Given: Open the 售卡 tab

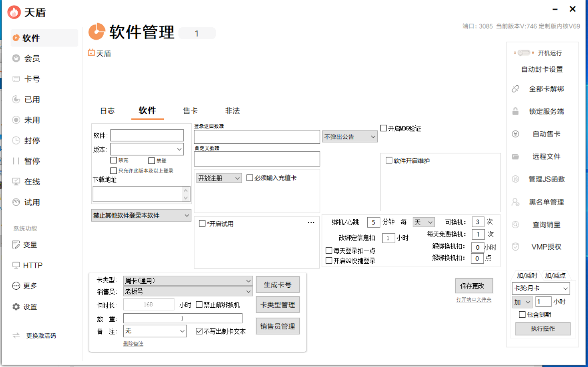Looking at the screenshot, I should coord(190,111).
